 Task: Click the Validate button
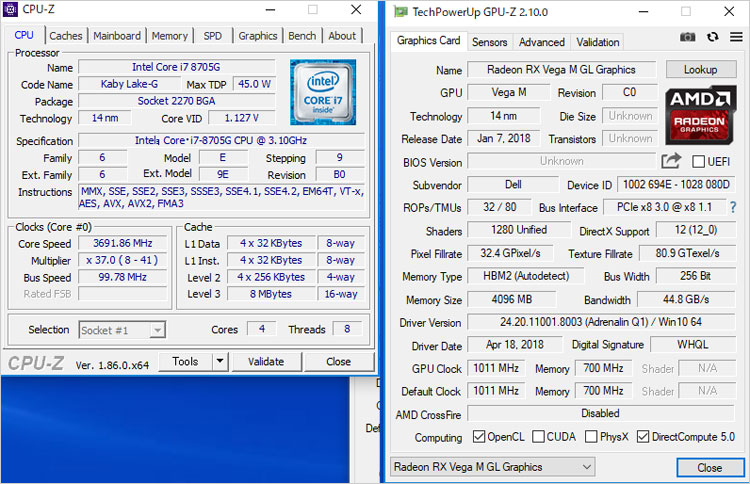coord(266,362)
